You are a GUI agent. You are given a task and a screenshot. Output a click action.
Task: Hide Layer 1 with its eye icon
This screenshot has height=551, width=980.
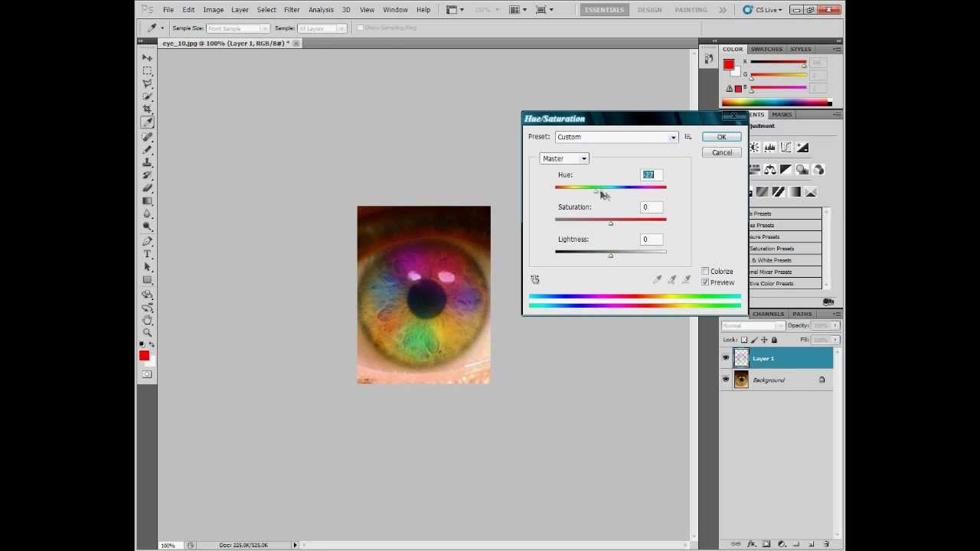[726, 358]
